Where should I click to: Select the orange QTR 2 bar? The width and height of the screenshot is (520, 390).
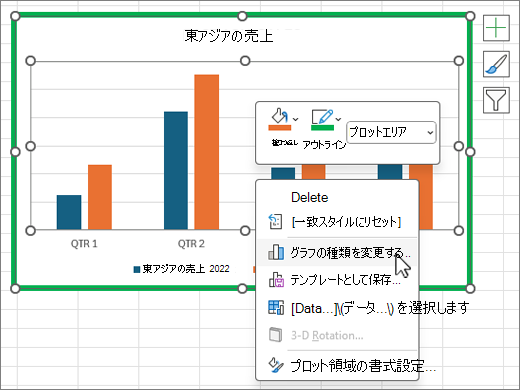pos(207,152)
